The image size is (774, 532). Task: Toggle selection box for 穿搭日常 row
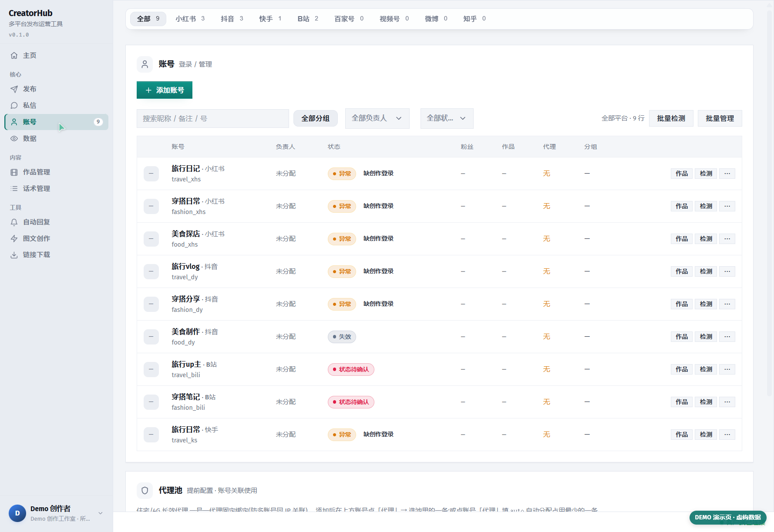click(x=151, y=206)
